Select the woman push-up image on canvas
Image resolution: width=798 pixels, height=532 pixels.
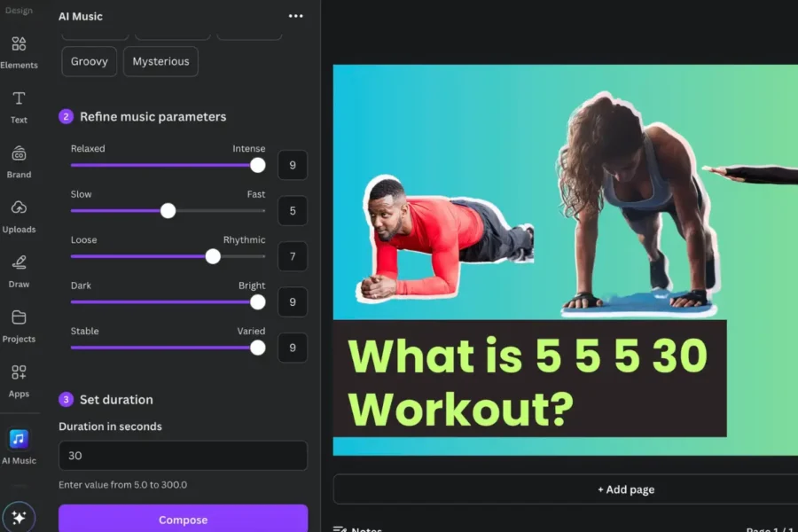click(638, 204)
